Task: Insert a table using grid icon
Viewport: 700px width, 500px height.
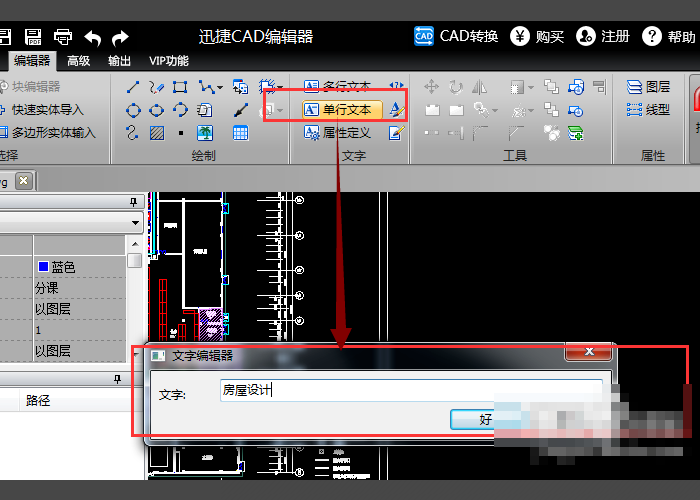Action: coord(240,133)
